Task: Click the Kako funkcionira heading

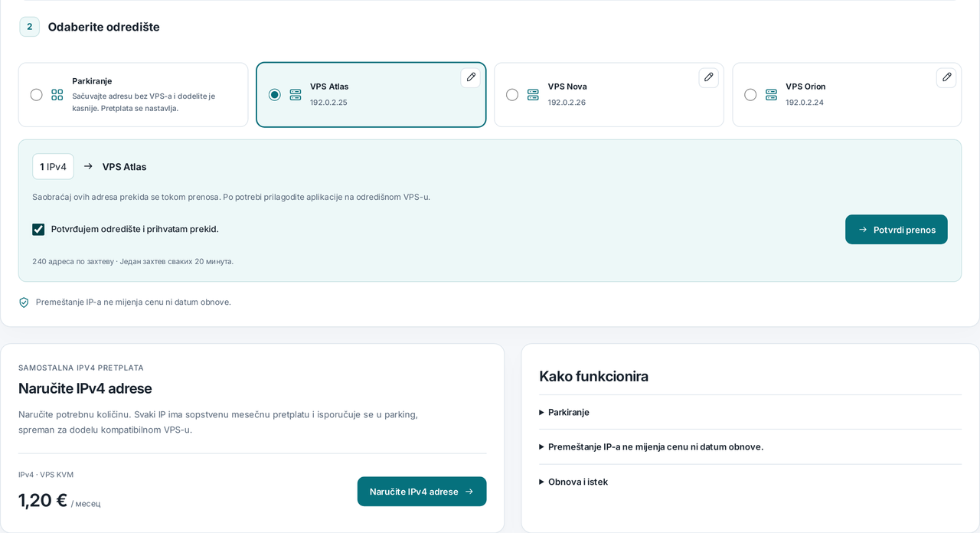Action: point(593,376)
